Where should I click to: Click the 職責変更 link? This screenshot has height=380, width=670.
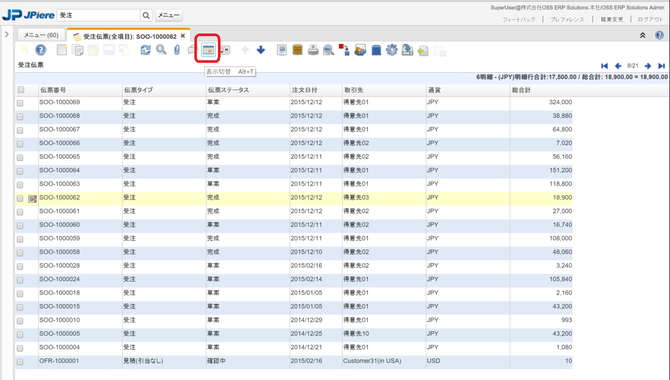(x=612, y=19)
